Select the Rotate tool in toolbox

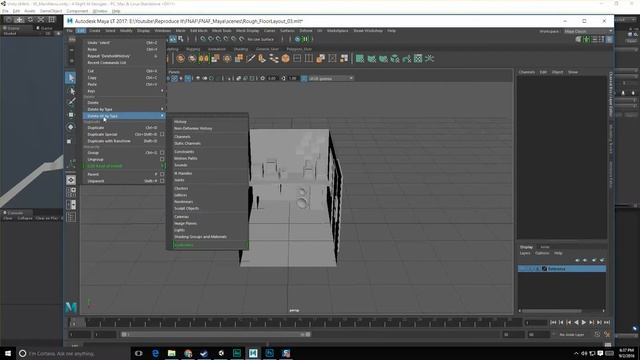click(71, 127)
